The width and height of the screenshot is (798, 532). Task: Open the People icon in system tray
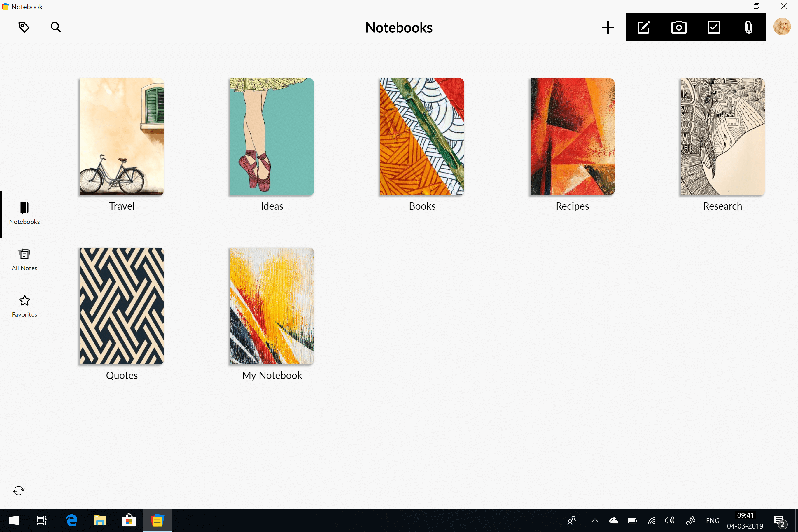tap(572, 520)
